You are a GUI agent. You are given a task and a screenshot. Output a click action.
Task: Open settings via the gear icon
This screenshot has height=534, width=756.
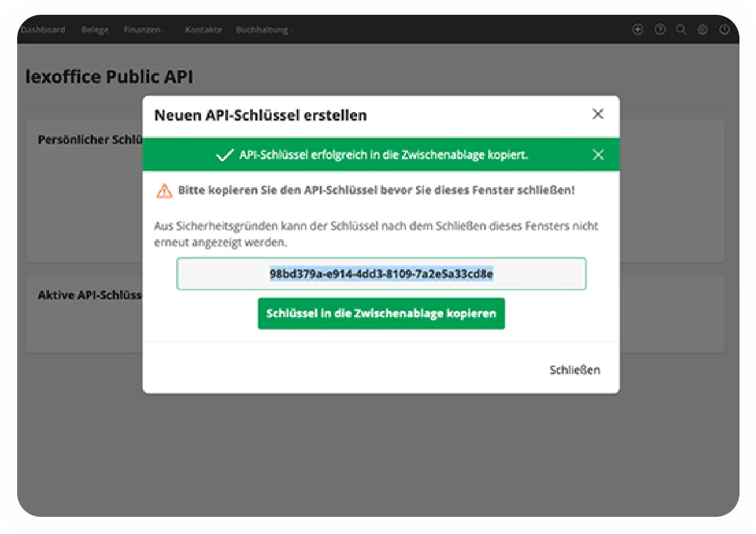pyautogui.click(x=703, y=30)
